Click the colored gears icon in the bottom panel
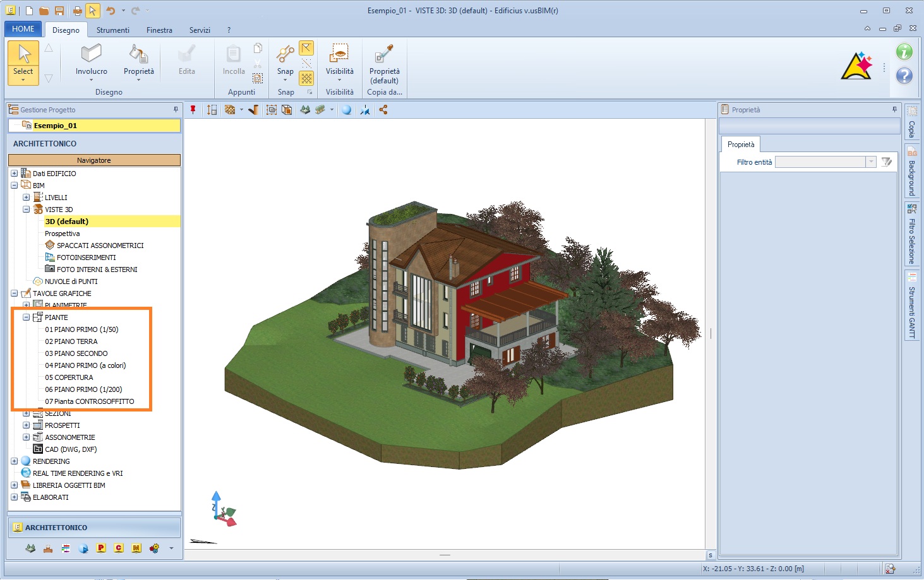Viewport: 924px width, 580px height. click(x=154, y=548)
